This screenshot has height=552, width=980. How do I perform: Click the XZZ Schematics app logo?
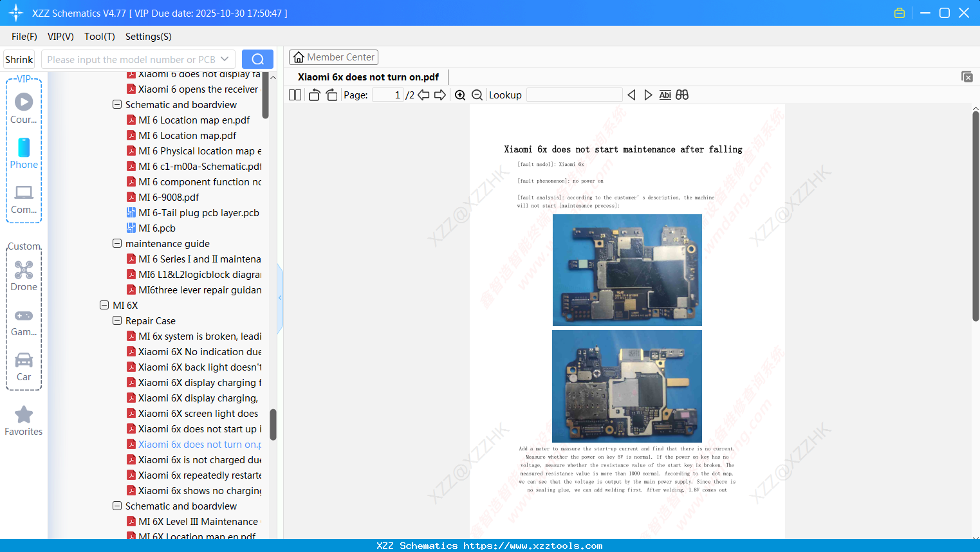(16, 13)
